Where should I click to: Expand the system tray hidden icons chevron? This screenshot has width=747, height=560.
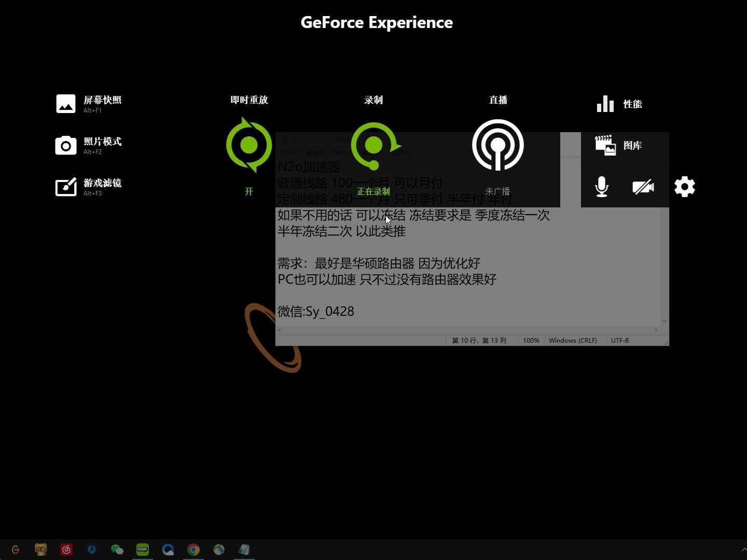(744, 550)
